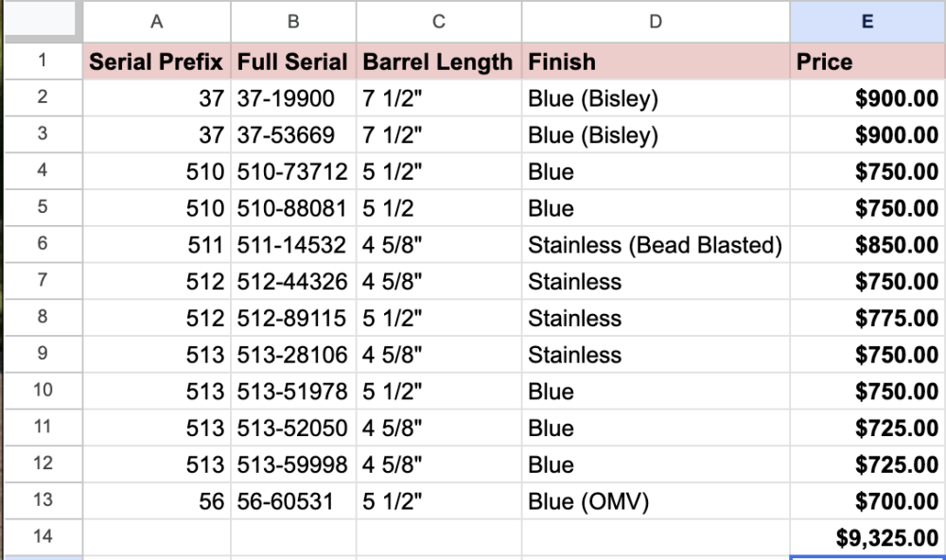Select cell containing Stainless (Bead Blasted)
Screen dimensions: 946x560
coord(656,244)
